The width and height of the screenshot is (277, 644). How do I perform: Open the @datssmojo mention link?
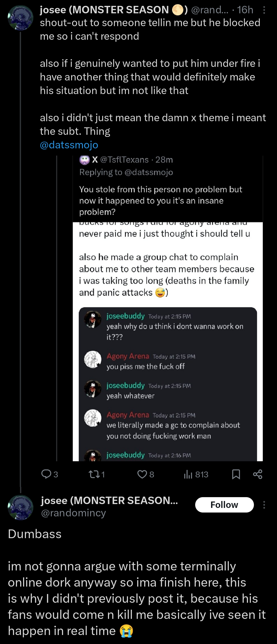pyautogui.click(x=69, y=145)
